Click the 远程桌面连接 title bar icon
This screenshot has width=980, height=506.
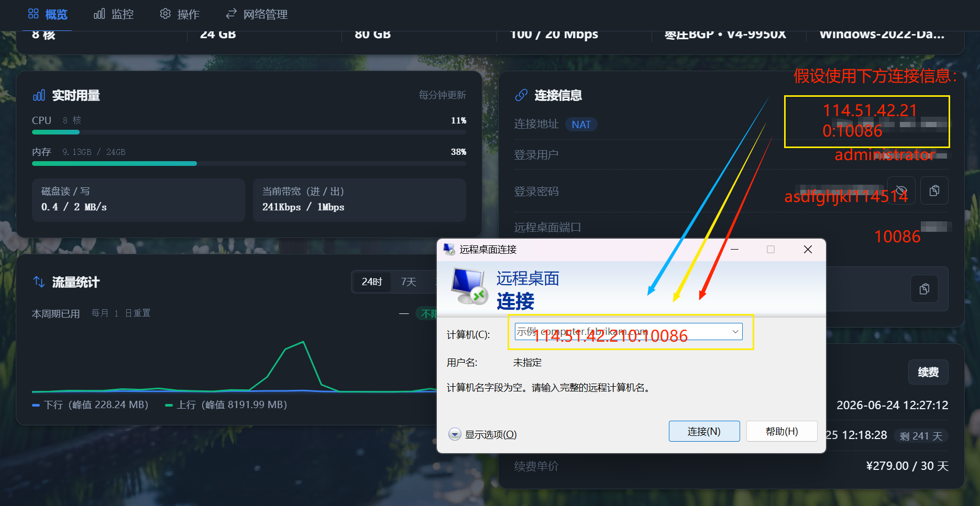point(449,250)
